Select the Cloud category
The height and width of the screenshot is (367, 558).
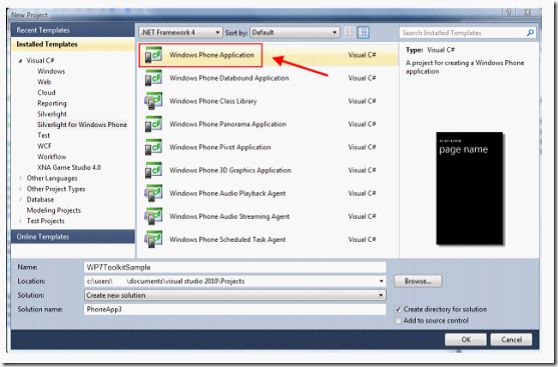point(46,93)
